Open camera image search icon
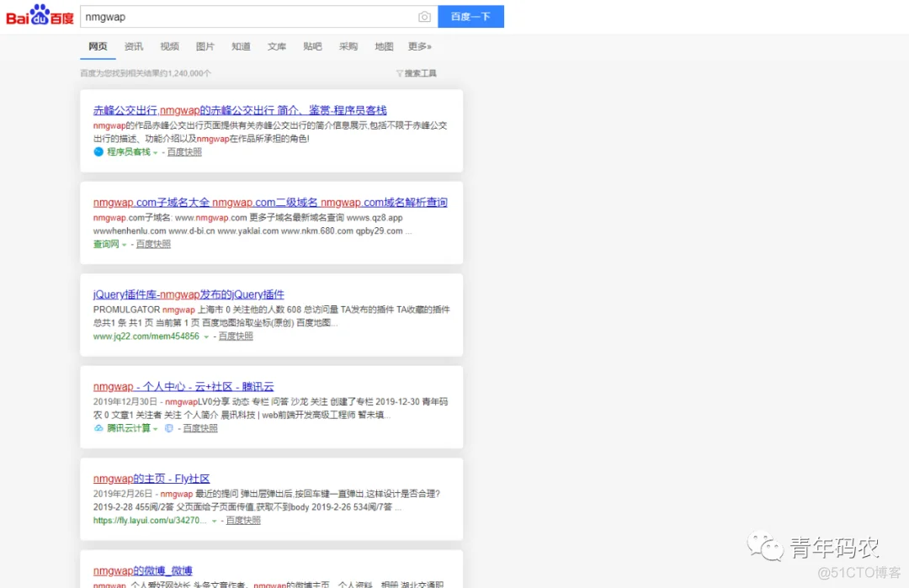909x588 pixels. tap(424, 17)
